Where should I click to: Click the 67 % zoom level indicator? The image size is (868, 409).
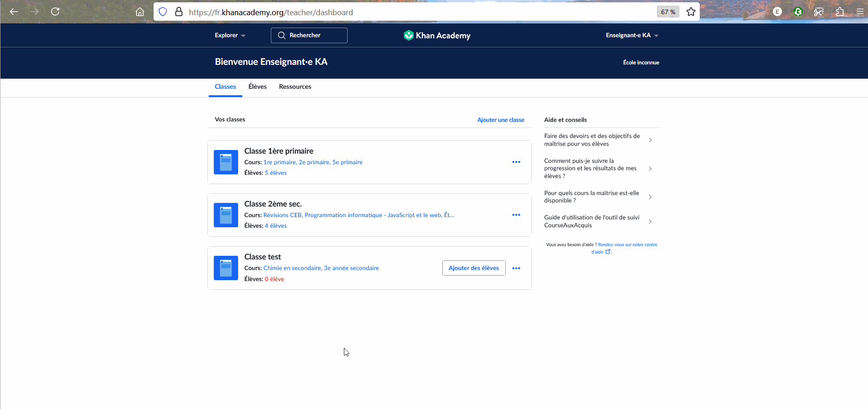668,12
